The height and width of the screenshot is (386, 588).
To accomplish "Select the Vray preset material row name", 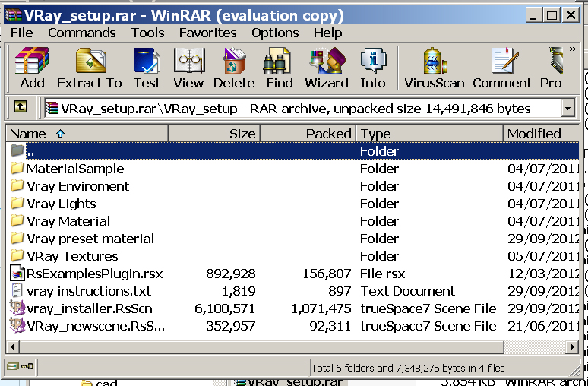I will [x=90, y=239].
